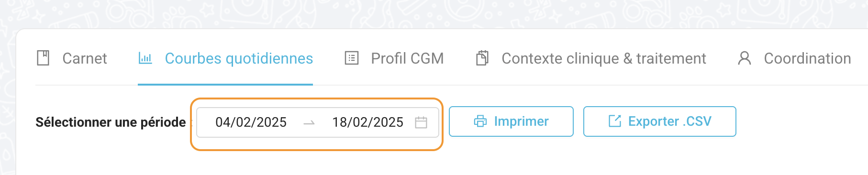Screen dimensions: 868x175
Task: Go to Contexte clinique & traitement tab
Action: (x=591, y=58)
